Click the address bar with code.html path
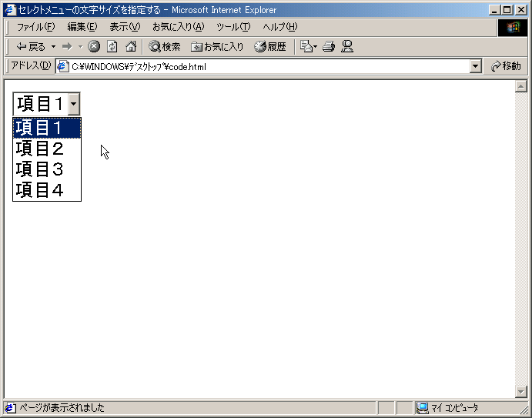The image size is (532, 418). click(269, 66)
